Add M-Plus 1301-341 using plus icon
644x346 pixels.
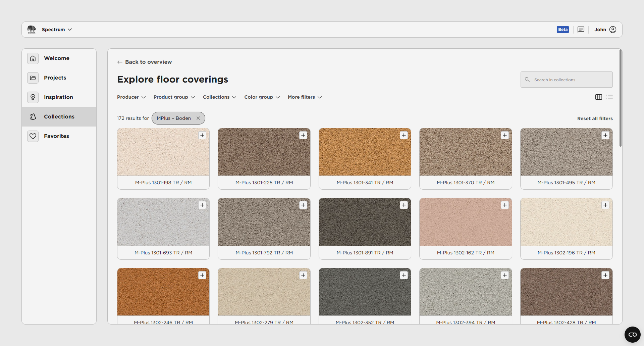[x=404, y=135]
